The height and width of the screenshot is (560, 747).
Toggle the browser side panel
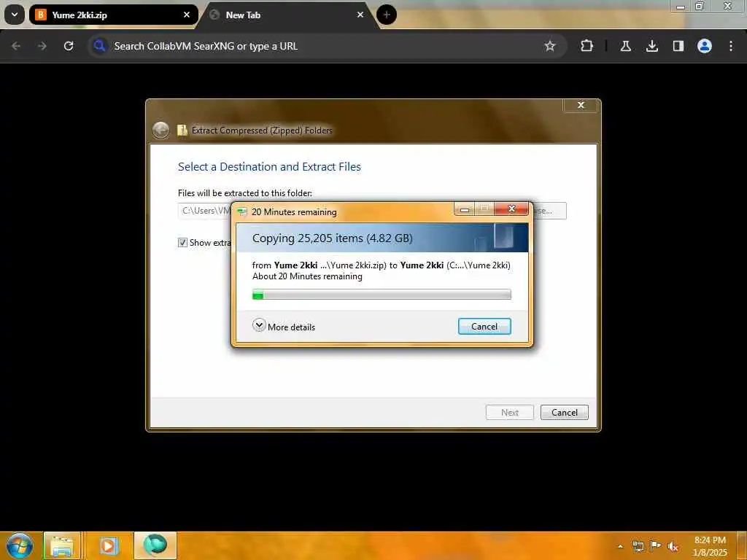678,46
